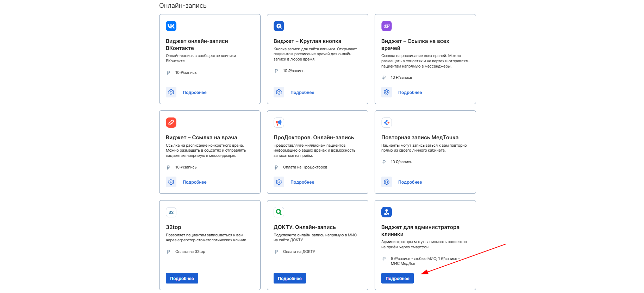Click the VK logo icon on ВКонтакте widget card
Viewport: 644px width, 293px height.
[x=171, y=26]
